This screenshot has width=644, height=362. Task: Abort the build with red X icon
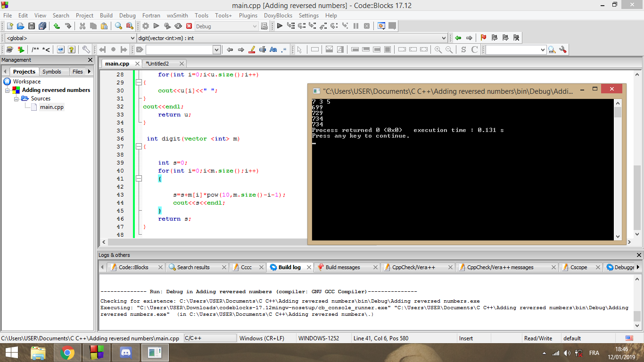pos(189,26)
